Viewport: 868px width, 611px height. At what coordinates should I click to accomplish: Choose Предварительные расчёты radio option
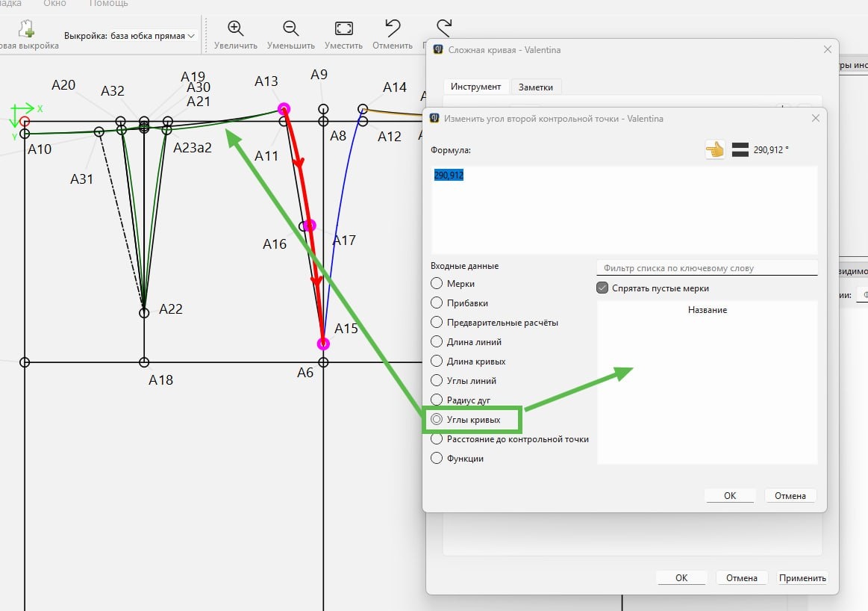[x=436, y=322]
